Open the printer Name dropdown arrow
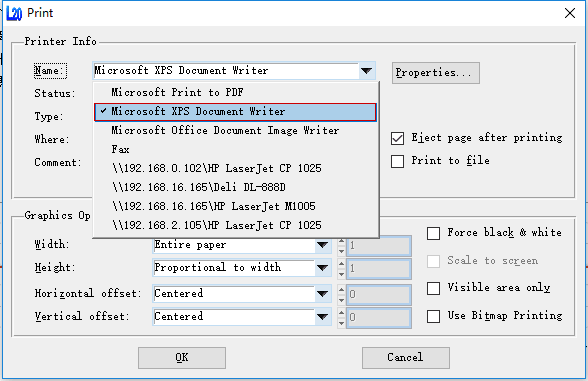 (x=366, y=71)
